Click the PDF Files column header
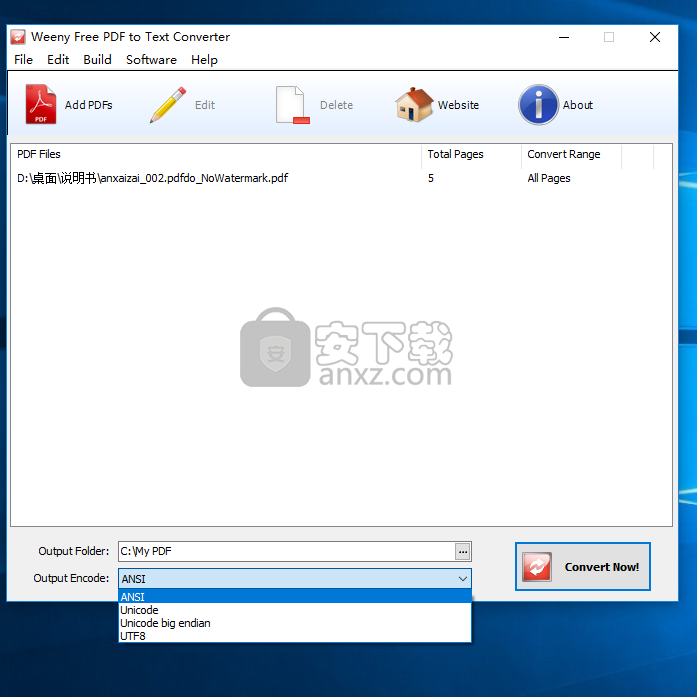Image resolution: width=697 pixels, height=697 pixels. coord(216,154)
